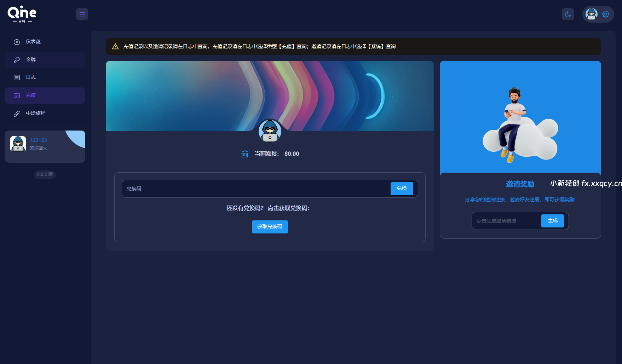Click the bank icon beside 当前额度

click(245, 154)
